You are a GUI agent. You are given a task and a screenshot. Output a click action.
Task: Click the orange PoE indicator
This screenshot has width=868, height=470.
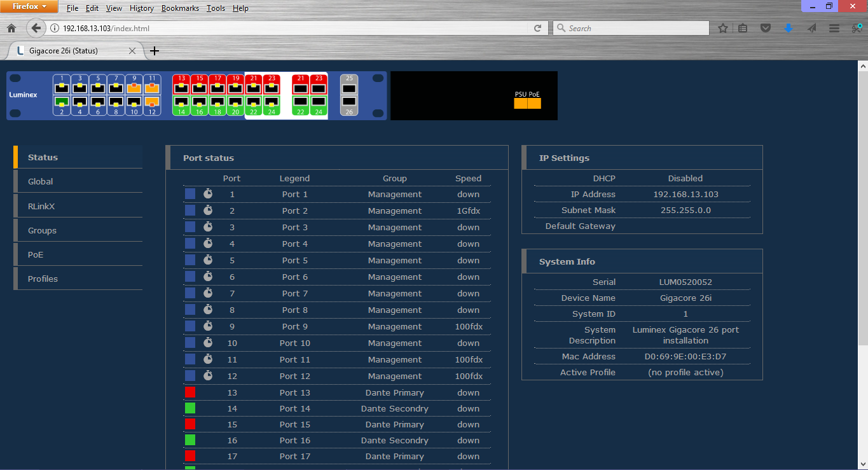click(534, 103)
